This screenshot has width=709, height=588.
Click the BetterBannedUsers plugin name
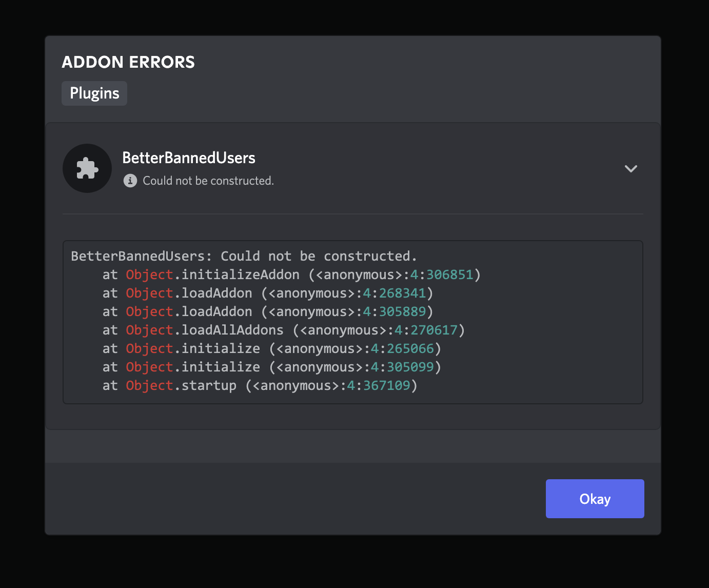point(188,158)
